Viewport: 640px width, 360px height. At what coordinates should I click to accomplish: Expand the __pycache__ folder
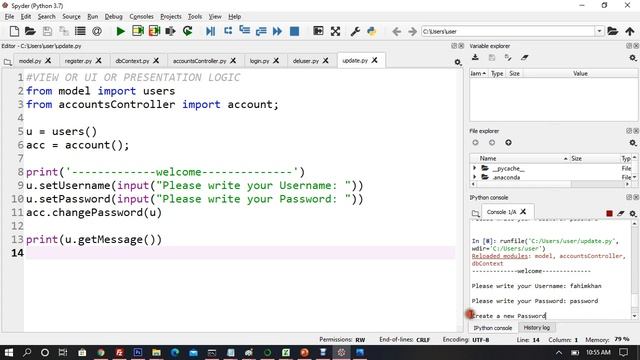pyautogui.click(x=474, y=168)
